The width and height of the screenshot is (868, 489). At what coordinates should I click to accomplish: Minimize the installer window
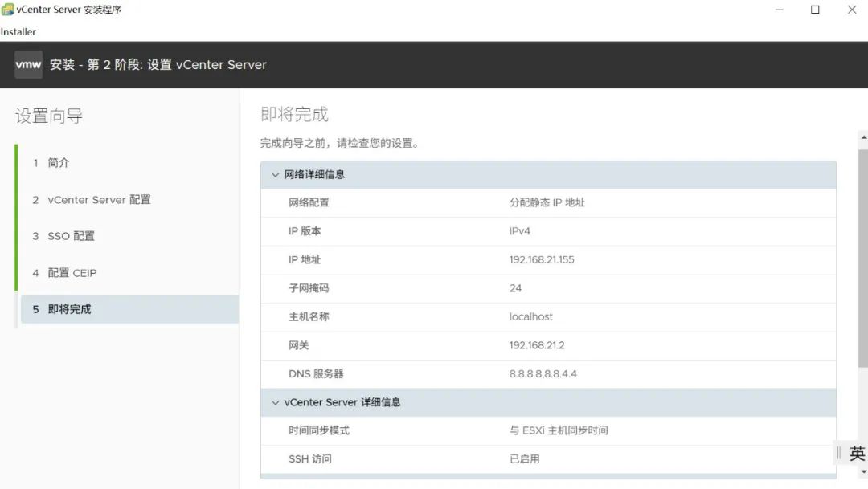click(779, 10)
